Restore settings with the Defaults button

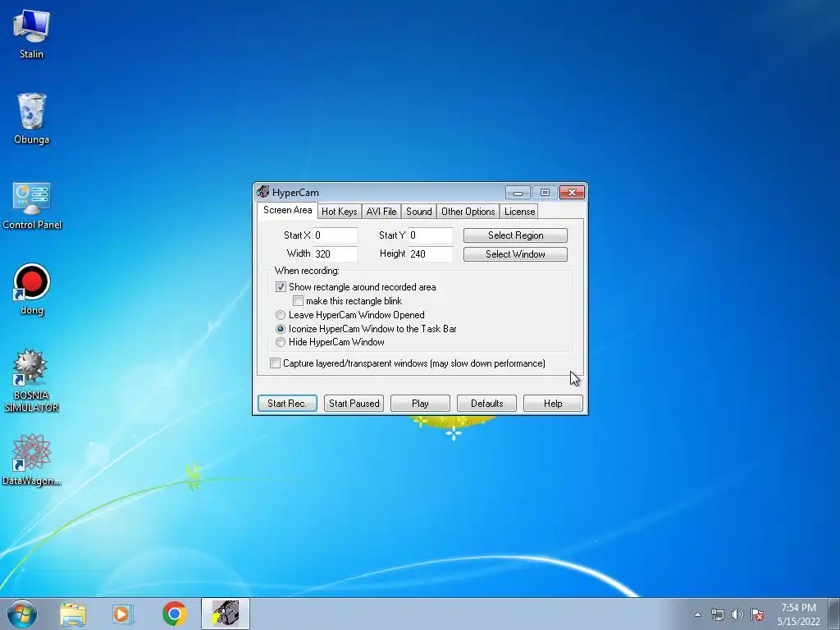487,404
